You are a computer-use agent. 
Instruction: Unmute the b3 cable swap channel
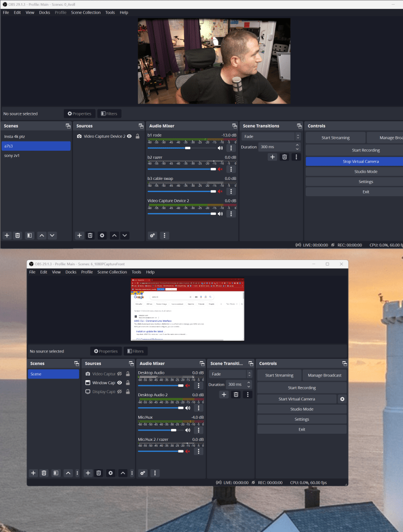[x=220, y=191]
